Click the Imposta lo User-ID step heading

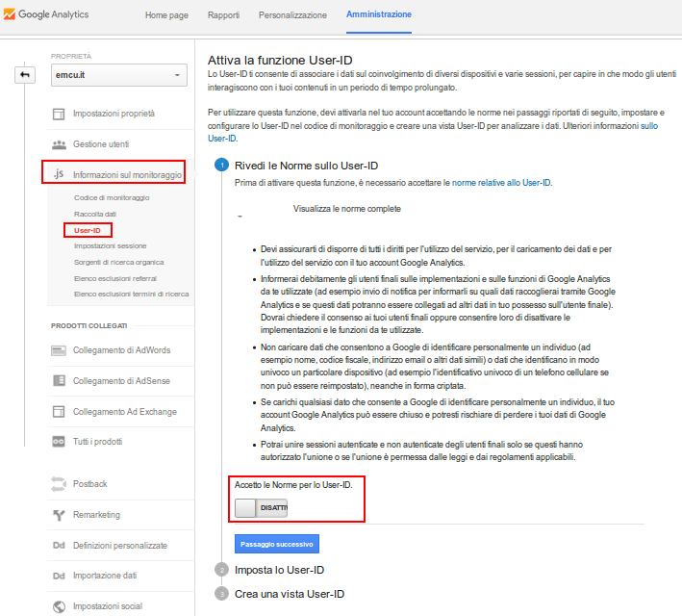click(x=279, y=570)
